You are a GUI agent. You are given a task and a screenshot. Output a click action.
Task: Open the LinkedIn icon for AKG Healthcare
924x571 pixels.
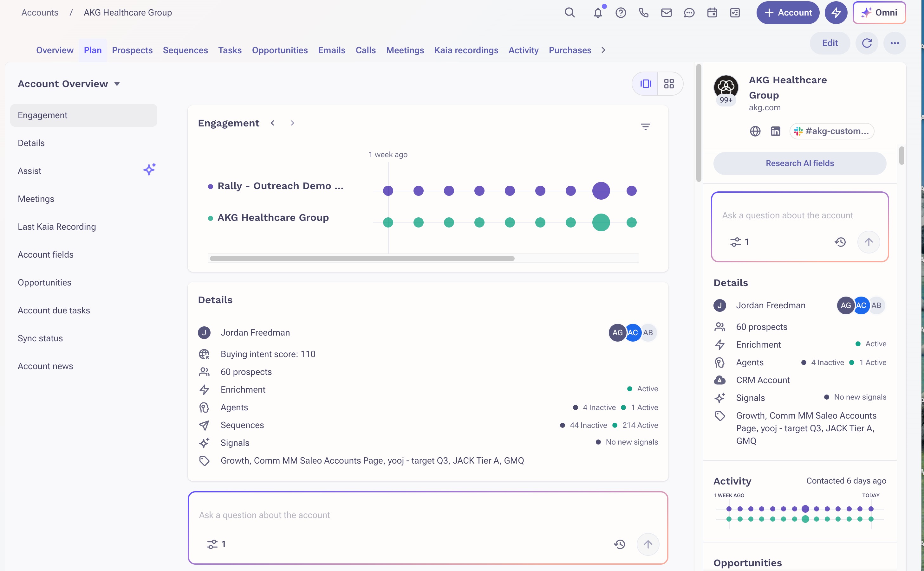click(776, 131)
